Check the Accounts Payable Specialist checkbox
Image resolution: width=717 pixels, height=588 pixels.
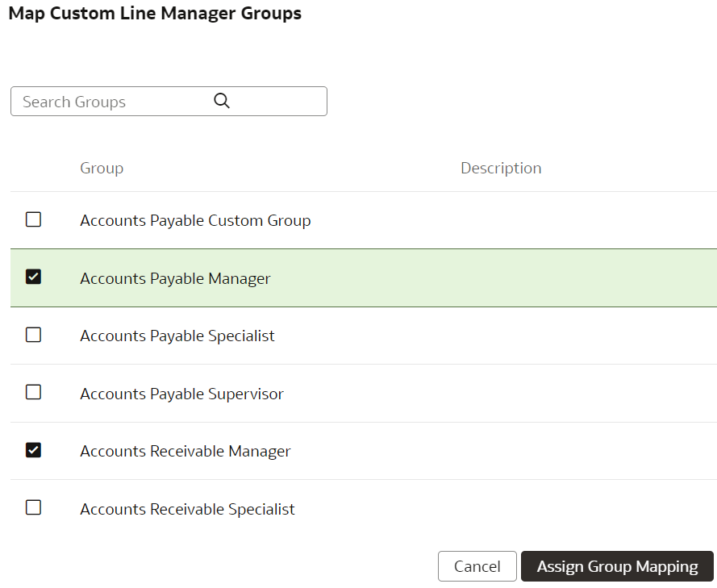[x=33, y=335]
